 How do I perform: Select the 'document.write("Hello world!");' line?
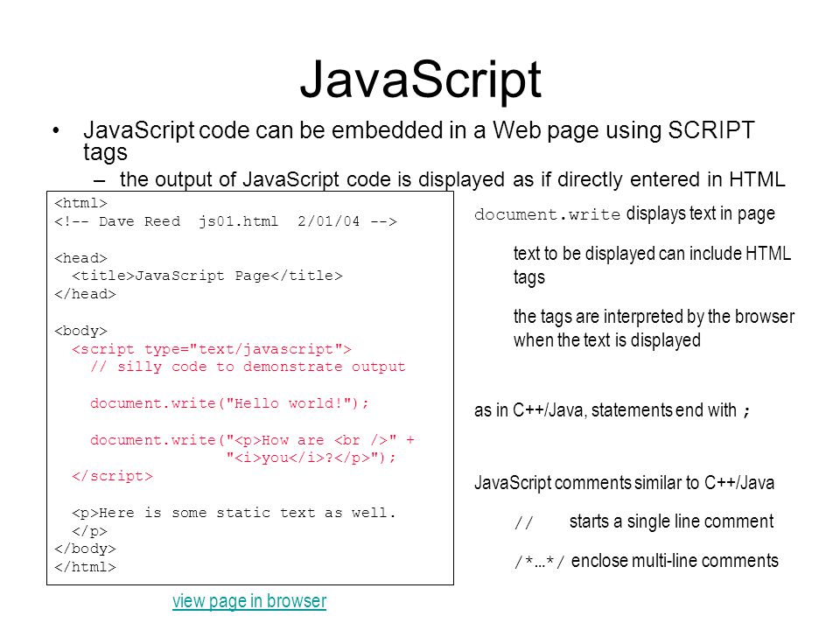pos(230,403)
